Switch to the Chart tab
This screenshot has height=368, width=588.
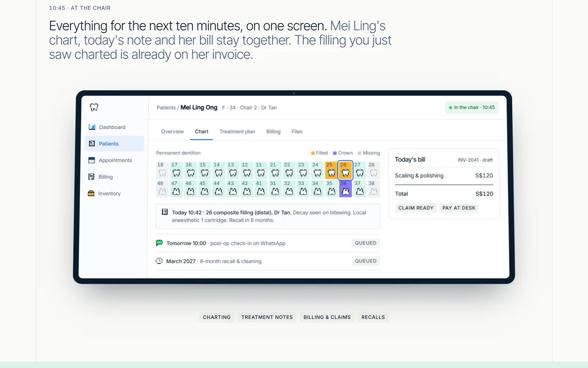(202, 132)
